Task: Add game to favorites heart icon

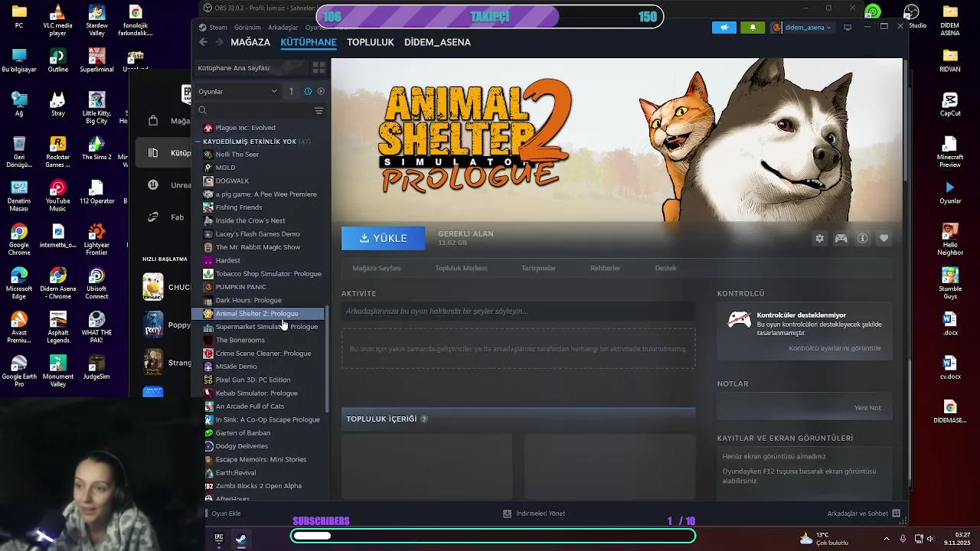Action: 884,239
